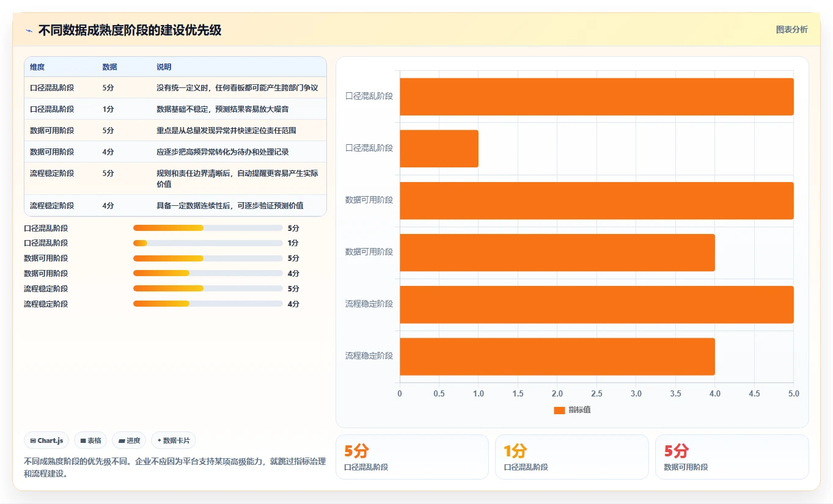Click the 数据可用阶段 chart bar reaching 5.0

(x=596, y=200)
